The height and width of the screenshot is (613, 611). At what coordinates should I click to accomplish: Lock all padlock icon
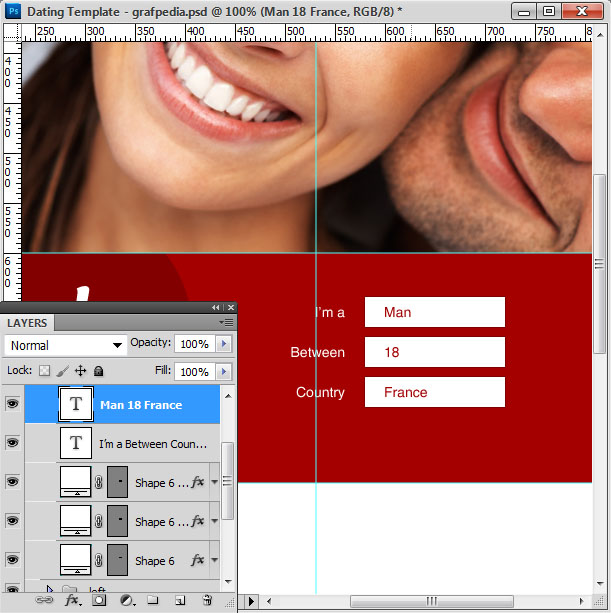[x=99, y=370]
